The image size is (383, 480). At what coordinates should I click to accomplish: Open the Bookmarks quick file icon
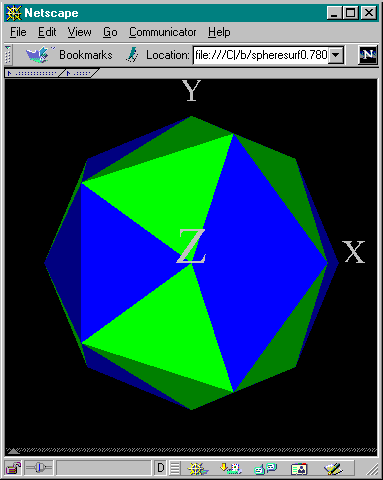coord(37,55)
